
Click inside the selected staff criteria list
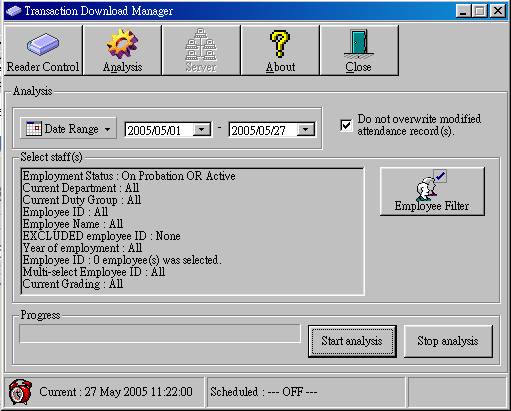point(192,231)
